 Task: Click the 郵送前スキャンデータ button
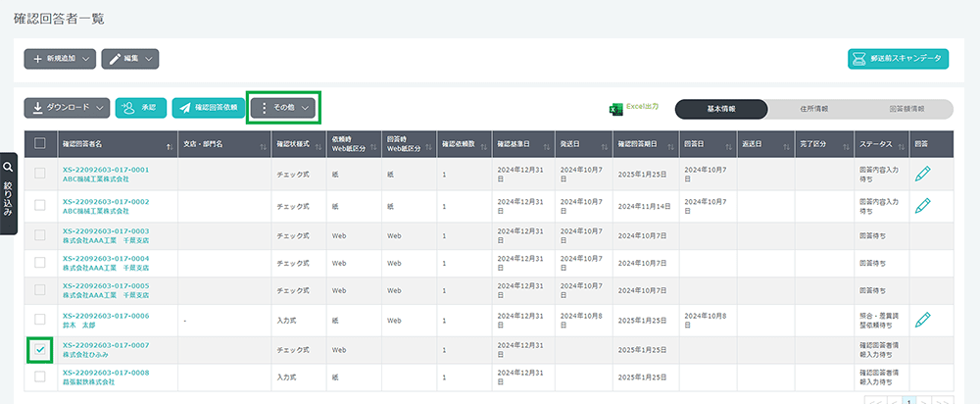coord(898,59)
